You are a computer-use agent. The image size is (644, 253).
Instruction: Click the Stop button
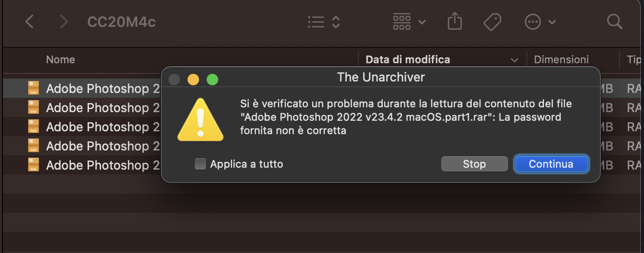click(x=474, y=164)
